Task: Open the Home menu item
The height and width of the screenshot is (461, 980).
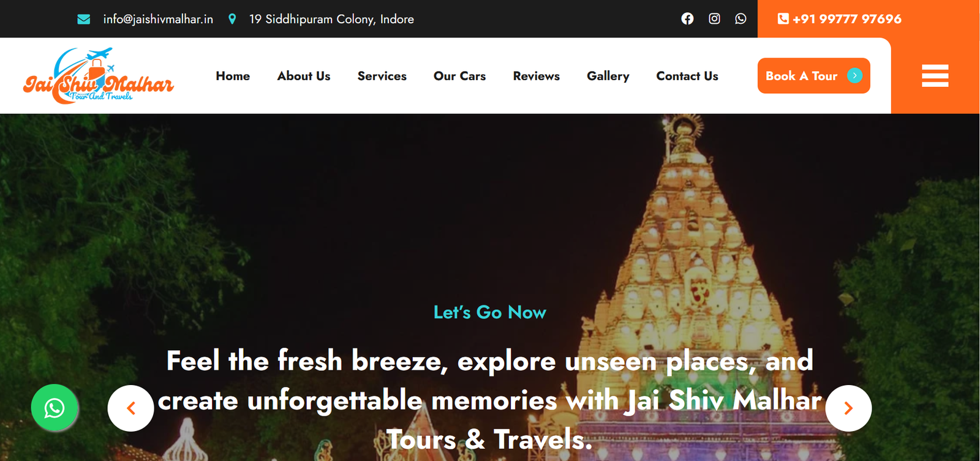Action: pyautogui.click(x=233, y=76)
